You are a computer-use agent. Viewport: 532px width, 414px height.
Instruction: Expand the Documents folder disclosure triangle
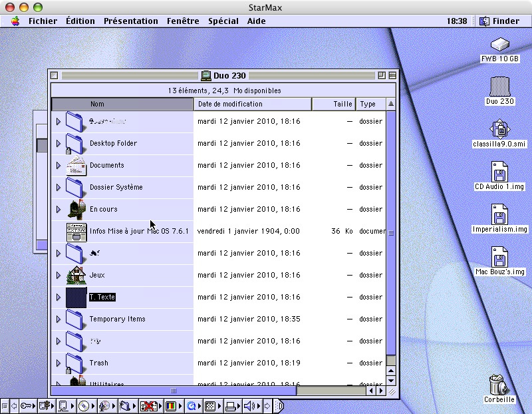pyautogui.click(x=59, y=165)
